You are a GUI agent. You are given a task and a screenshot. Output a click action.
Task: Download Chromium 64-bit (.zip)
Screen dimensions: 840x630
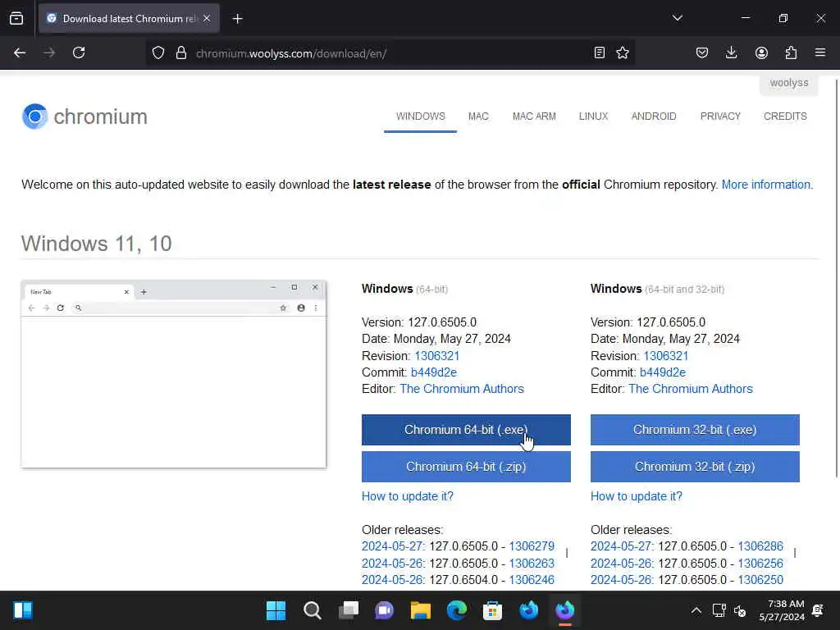point(466,467)
